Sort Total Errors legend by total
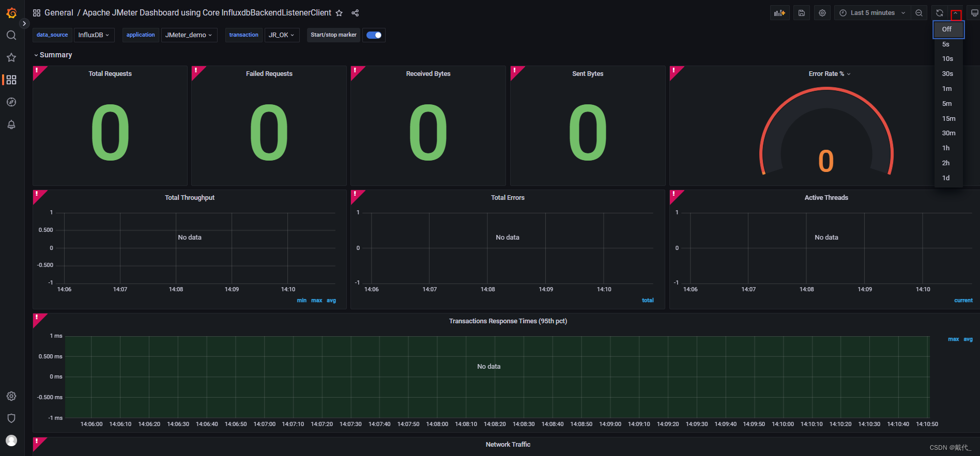The width and height of the screenshot is (980, 456). [x=648, y=301]
